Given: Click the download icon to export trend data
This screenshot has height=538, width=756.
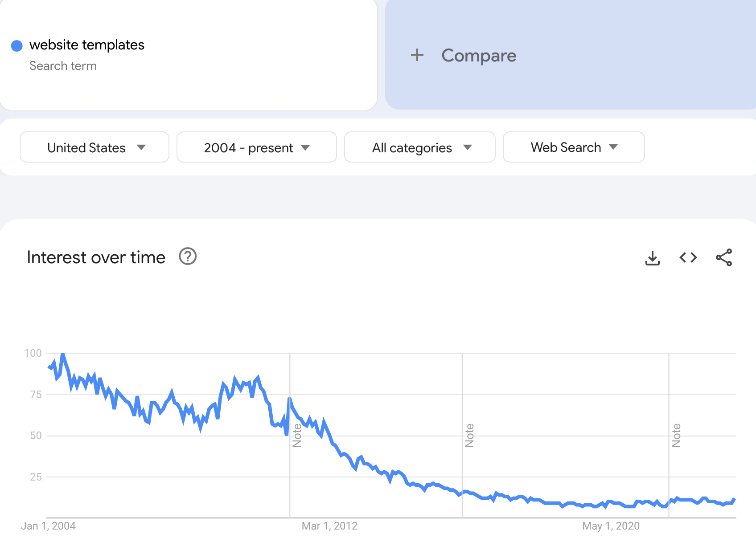Looking at the screenshot, I should (x=653, y=257).
